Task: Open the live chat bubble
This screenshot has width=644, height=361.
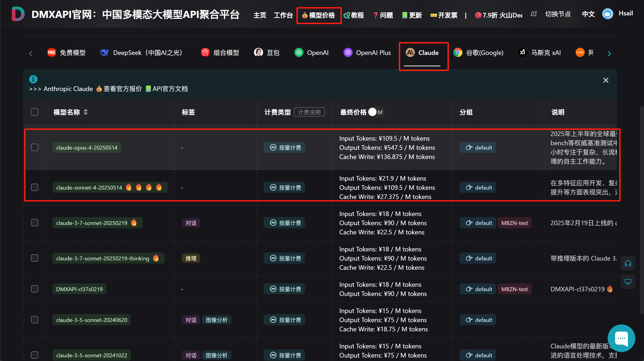Action: 621,338
